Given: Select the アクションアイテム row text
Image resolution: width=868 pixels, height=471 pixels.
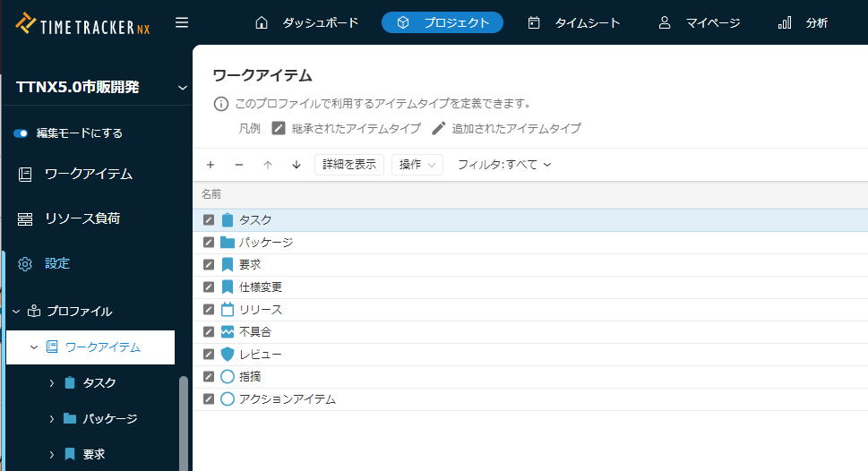Looking at the screenshot, I should [288, 399].
